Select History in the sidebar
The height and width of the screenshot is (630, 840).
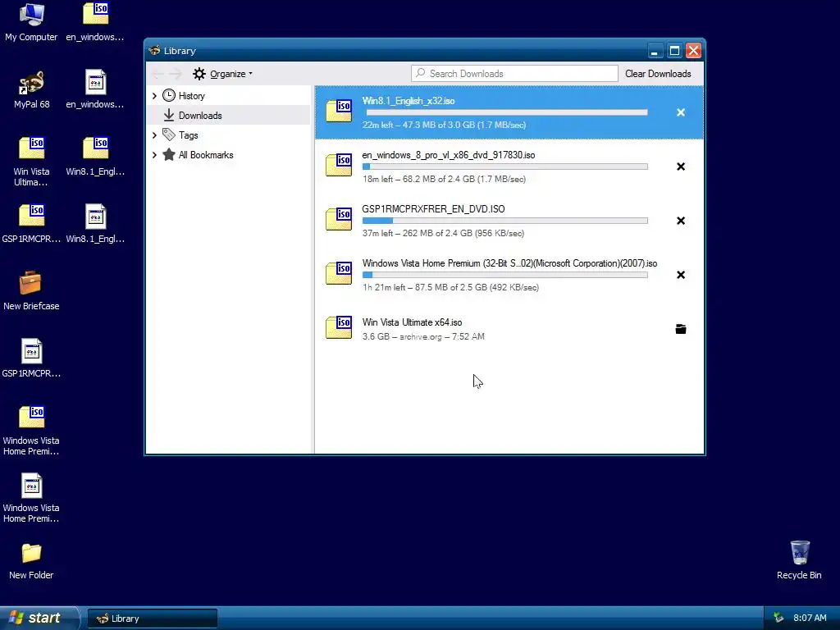(x=191, y=96)
